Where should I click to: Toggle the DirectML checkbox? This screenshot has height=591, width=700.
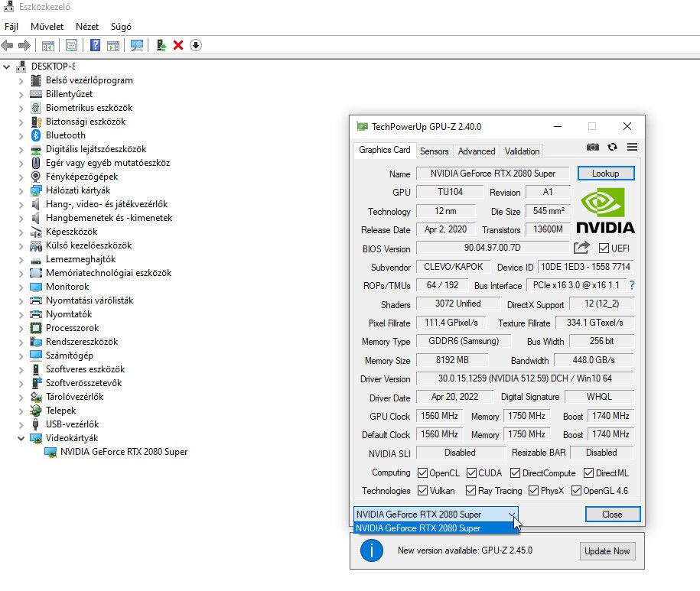click(589, 472)
